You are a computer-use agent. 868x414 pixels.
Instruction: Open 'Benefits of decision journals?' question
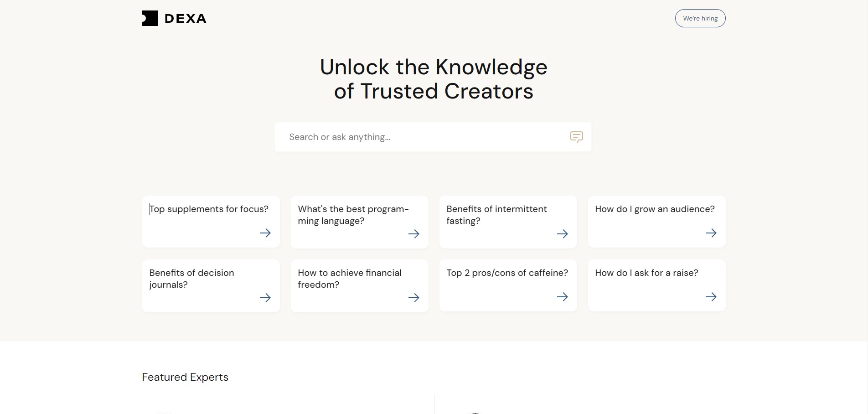coord(191,279)
